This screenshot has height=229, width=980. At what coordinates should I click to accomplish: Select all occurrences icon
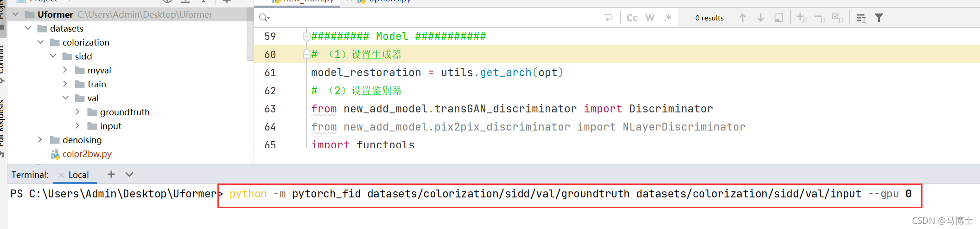pyautogui.click(x=838, y=18)
